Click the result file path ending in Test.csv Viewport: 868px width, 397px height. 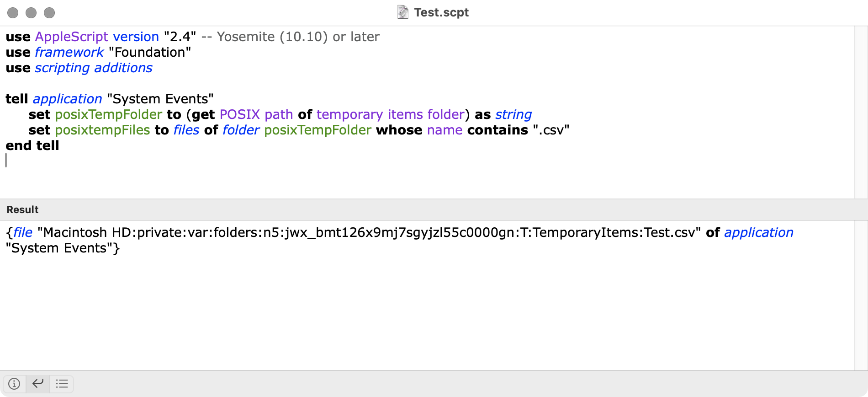pos(369,233)
